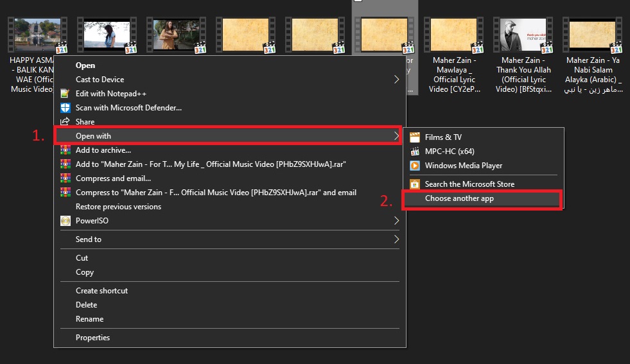This screenshot has height=364, width=630.
Task: Select Compress and email...
Action: [x=230, y=178]
